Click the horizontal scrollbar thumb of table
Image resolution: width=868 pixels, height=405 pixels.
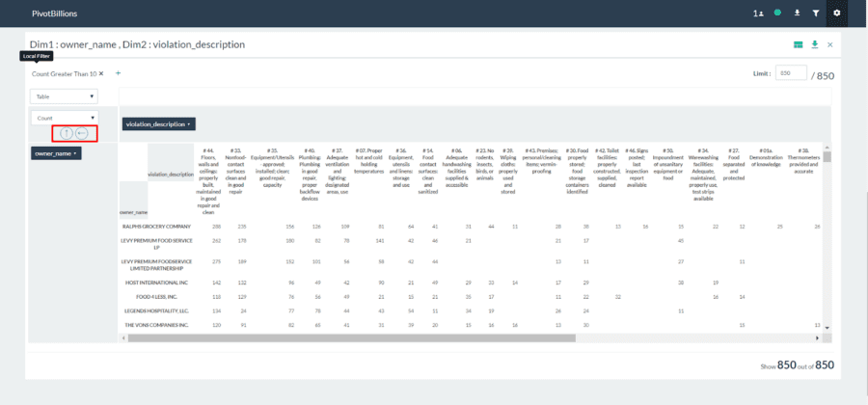click(351, 337)
